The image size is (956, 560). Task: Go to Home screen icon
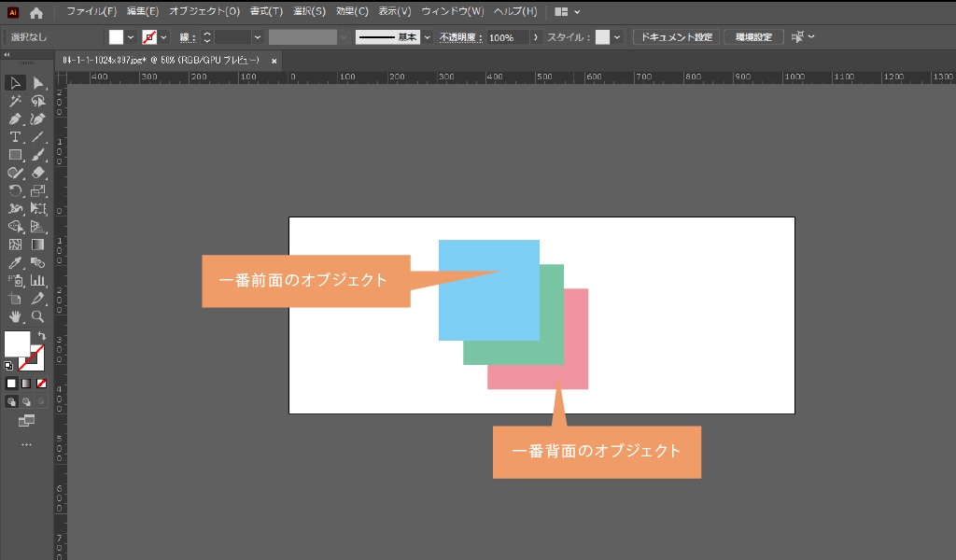coord(36,12)
